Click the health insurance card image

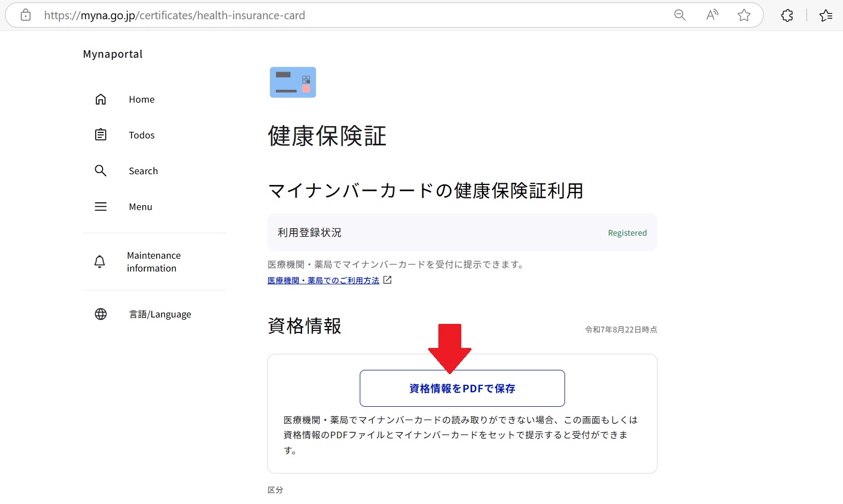click(293, 82)
